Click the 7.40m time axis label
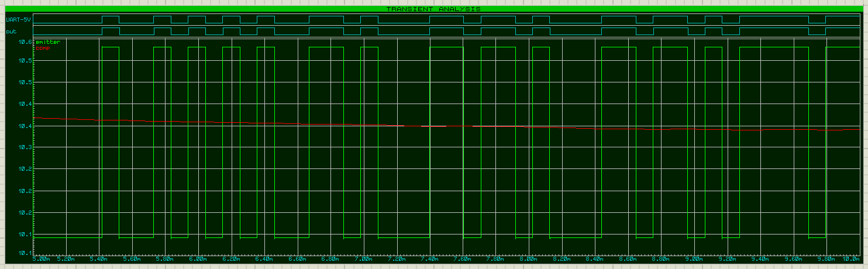Screen dimensions: 868x269 pos(430,258)
